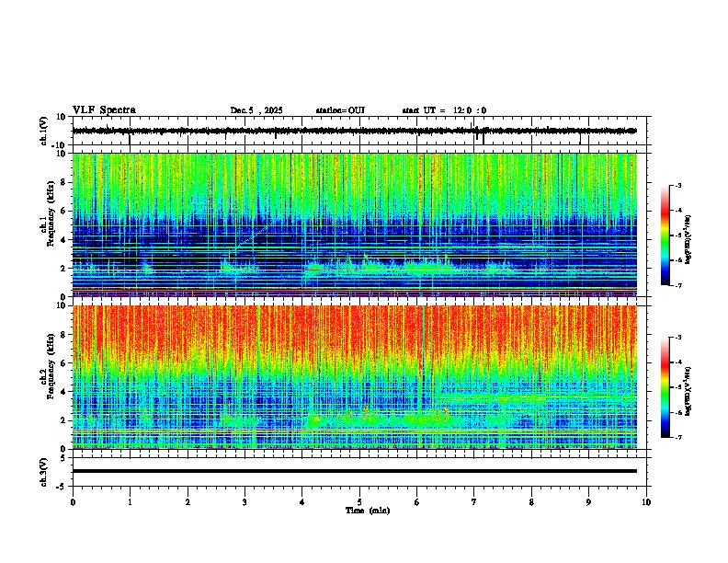The image size is (728, 563).
Task: Click the ch.2 frequency tick label '6'
Action: tap(64, 363)
